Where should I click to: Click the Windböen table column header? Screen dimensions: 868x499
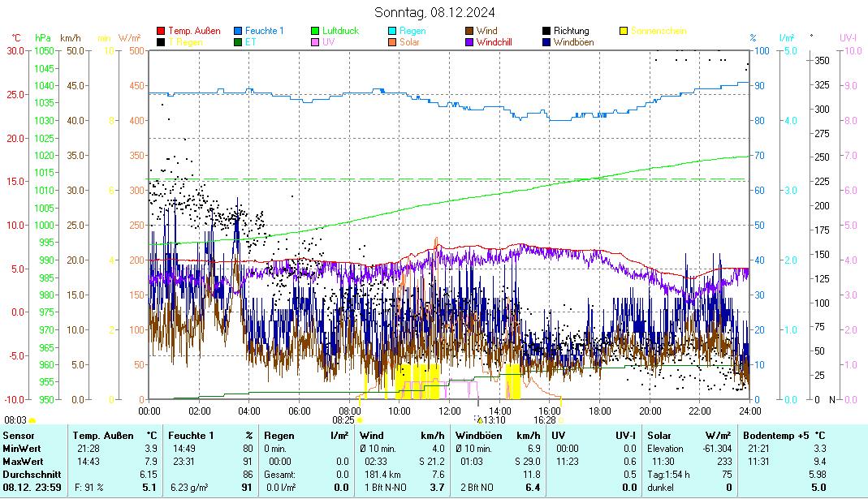click(x=477, y=436)
